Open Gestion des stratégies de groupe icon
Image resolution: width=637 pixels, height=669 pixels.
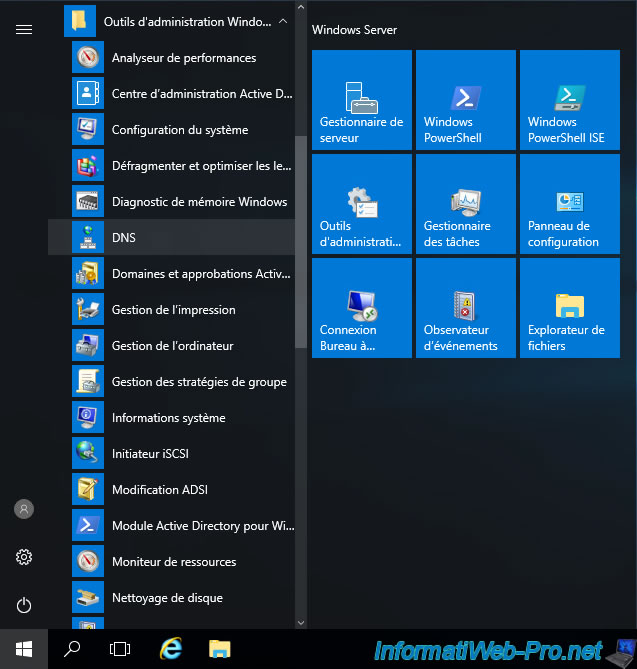(88, 381)
